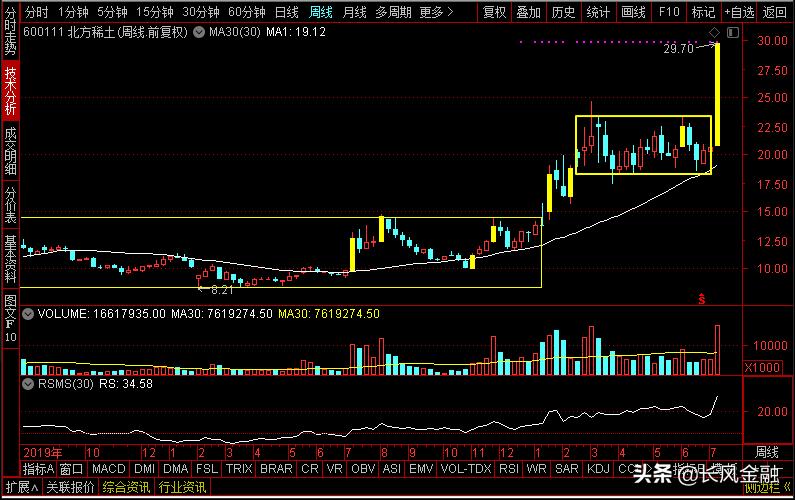Click the 标记 mark button
The height and width of the screenshot is (500, 795).
(x=704, y=12)
